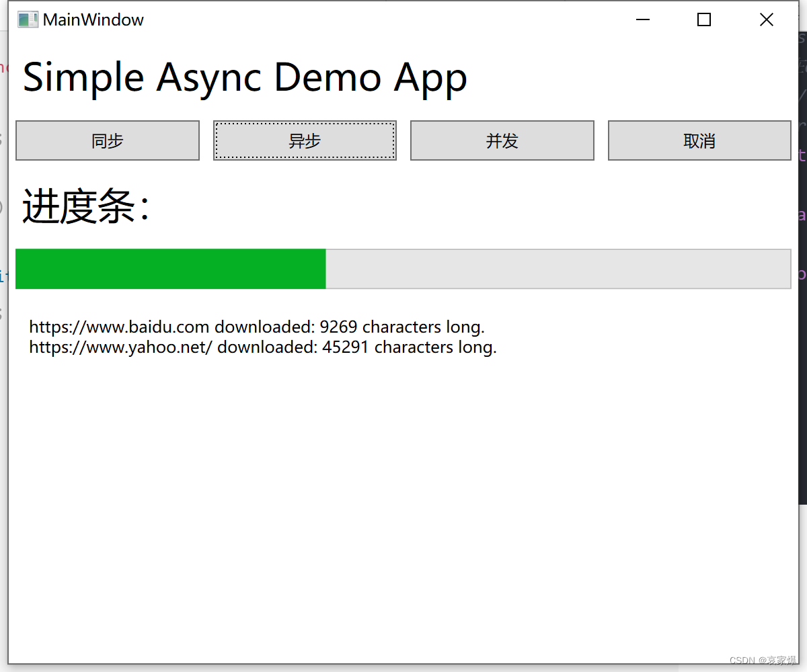Click the 取消 cancel button
Viewport: 807px width, 672px height.
699,140
